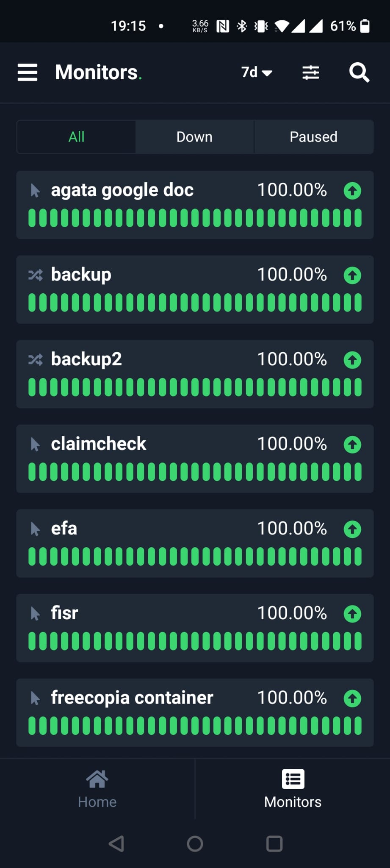This screenshot has height=868, width=390.
Task: Switch to the Down filter tab
Action: pyautogui.click(x=194, y=137)
